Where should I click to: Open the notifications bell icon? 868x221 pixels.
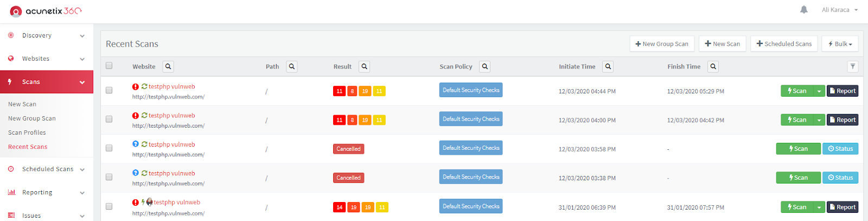[804, 10]
